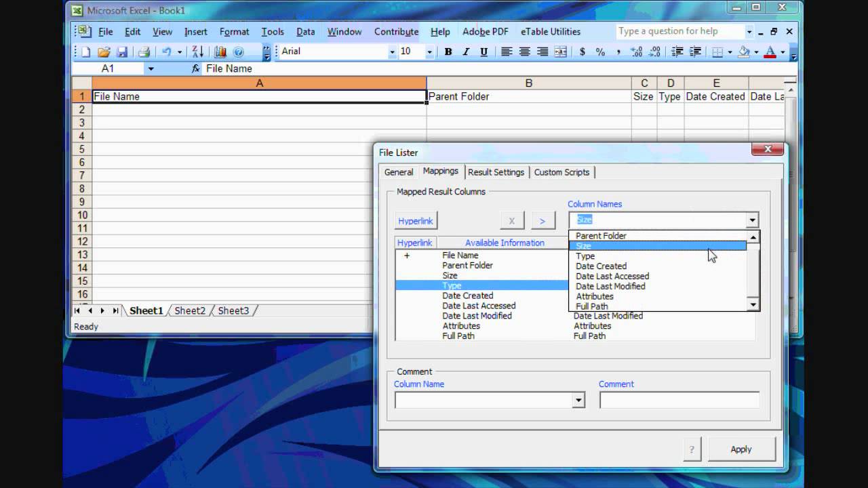This screenshot has width=868, height=488.
Task: Apply Fill Color paint bucket
Action: coord(744,52)
